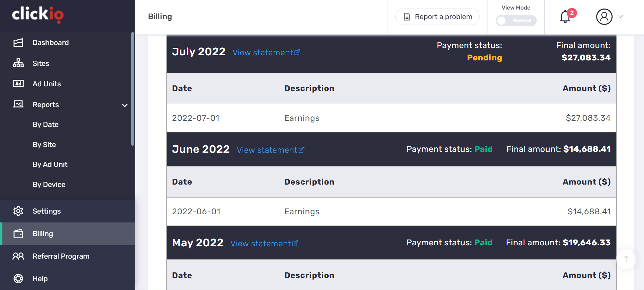View statement for June 2022
The height and width of the screenshot is (290, 644).
point(270,150)
